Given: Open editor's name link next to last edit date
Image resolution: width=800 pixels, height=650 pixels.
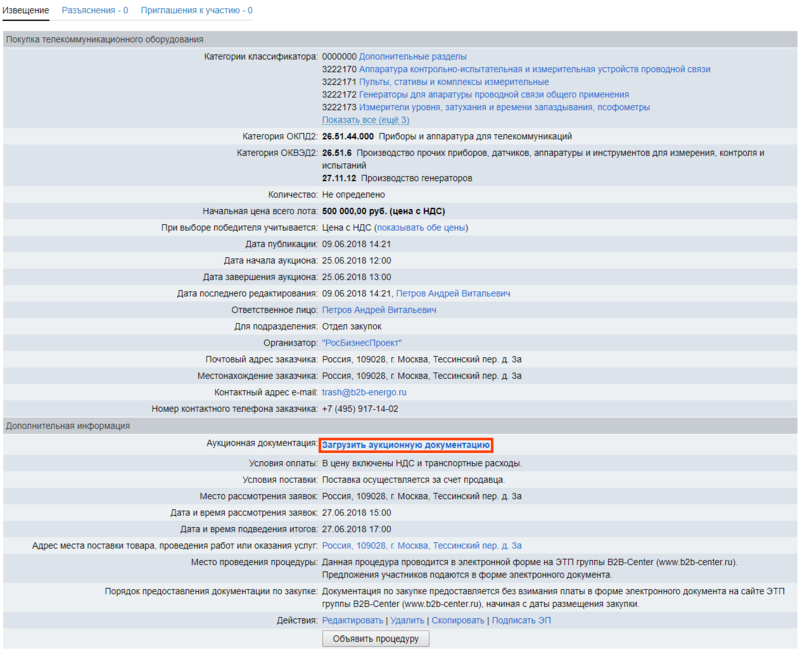Looking at the screenshot, I should pyautogui.click(x=453, y=294).
